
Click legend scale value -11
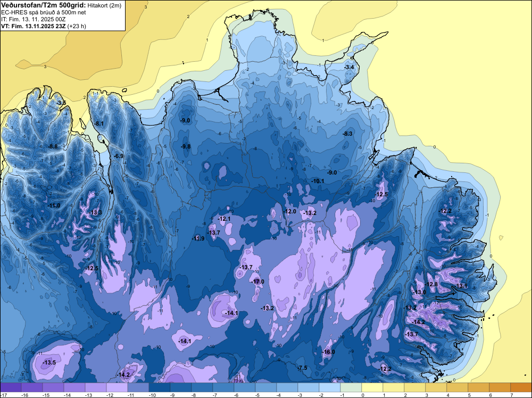pyautogui.click(x=131, y=395)
